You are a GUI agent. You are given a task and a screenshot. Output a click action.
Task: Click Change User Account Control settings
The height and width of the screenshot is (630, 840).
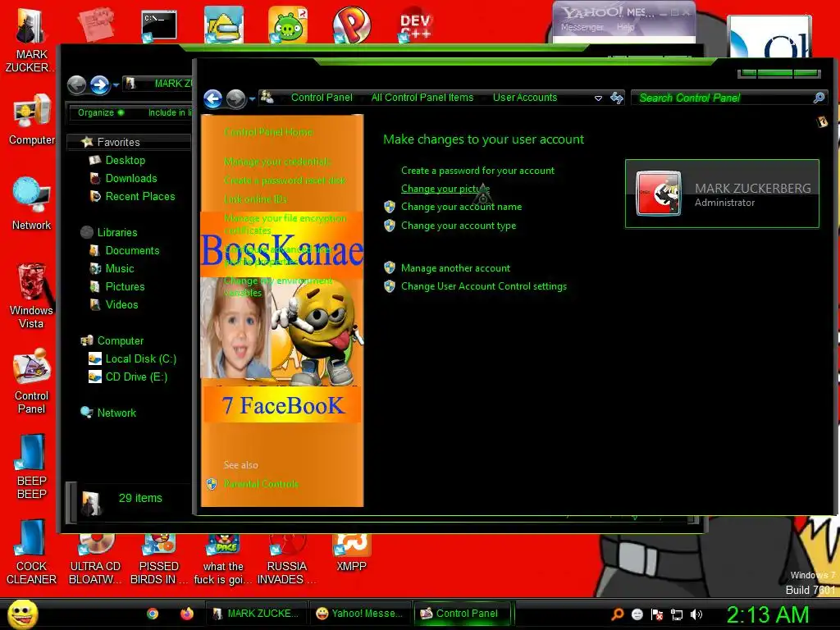click(484, 286)
